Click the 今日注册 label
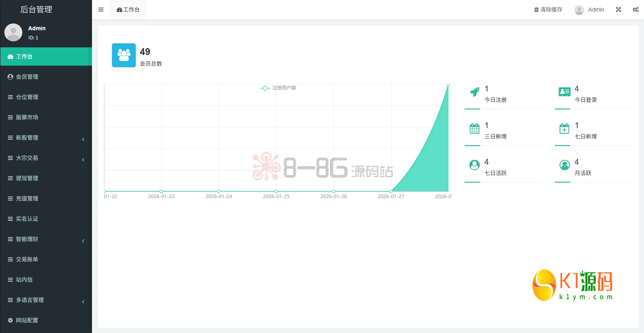Viewport: 644px width, 333px height. coord(495,100)
